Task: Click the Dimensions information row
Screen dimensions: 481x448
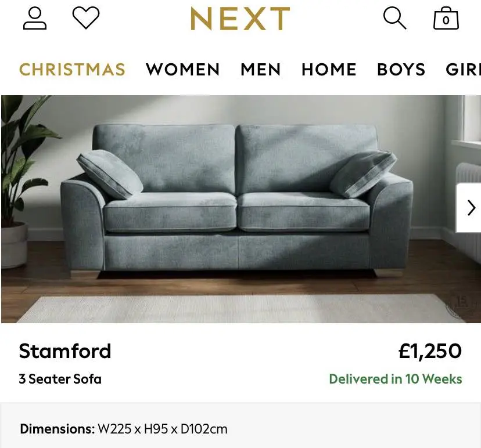Action: 124,429
